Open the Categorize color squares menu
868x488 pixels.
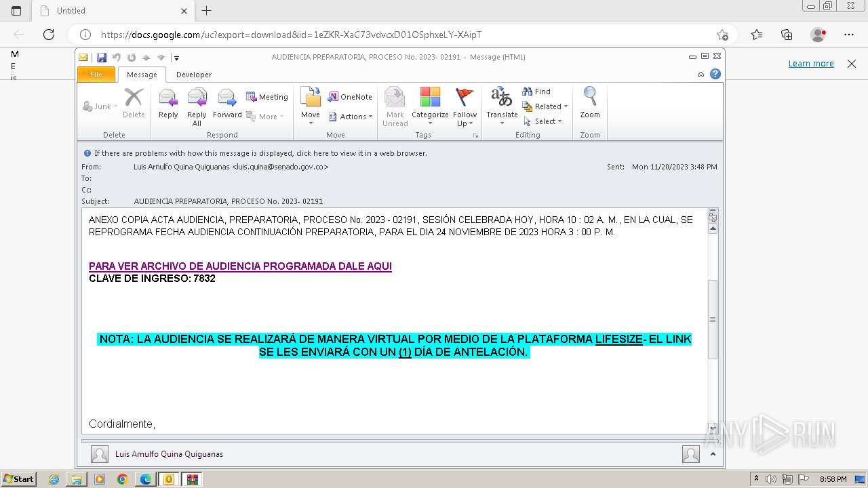430,107
